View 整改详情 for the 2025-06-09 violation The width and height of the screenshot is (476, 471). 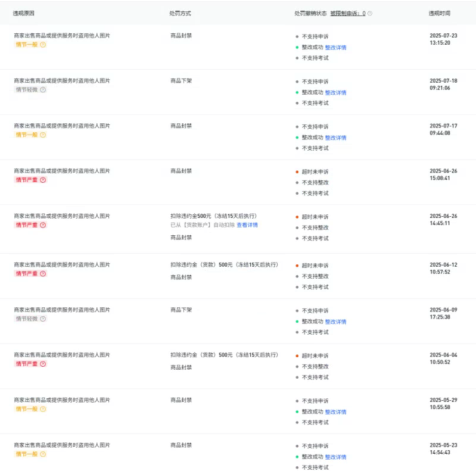[335, 322]
